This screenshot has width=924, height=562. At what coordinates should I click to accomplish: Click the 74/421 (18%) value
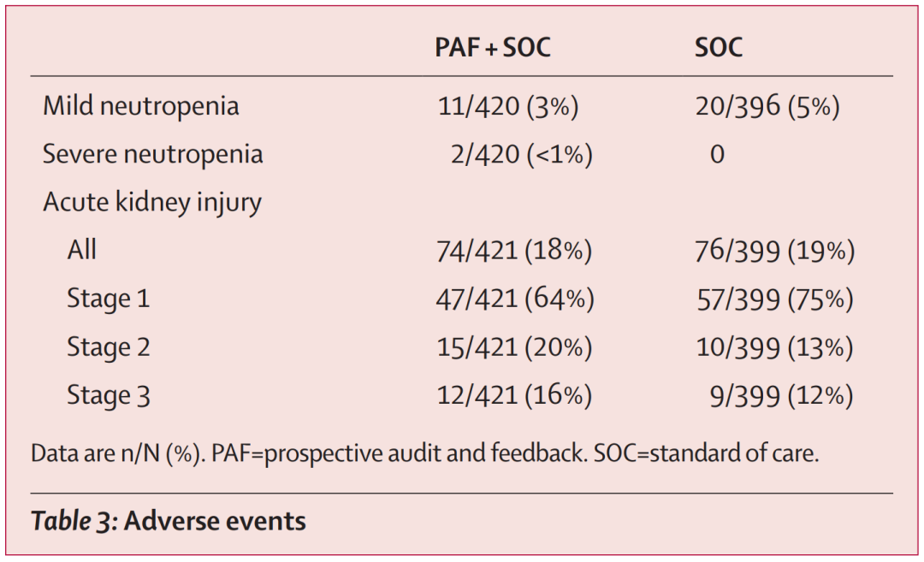pos(514,251)
